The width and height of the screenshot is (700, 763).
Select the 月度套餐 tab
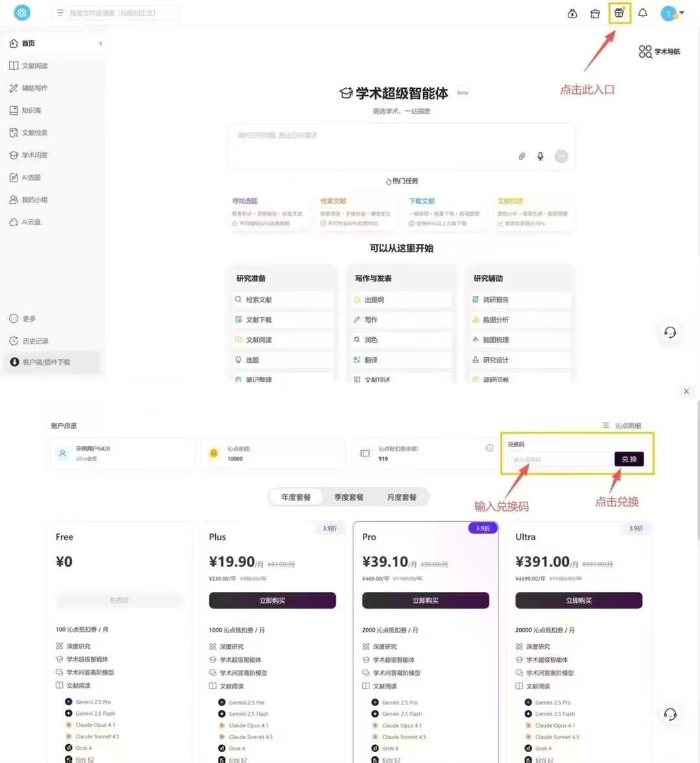(x=402, y=497)
